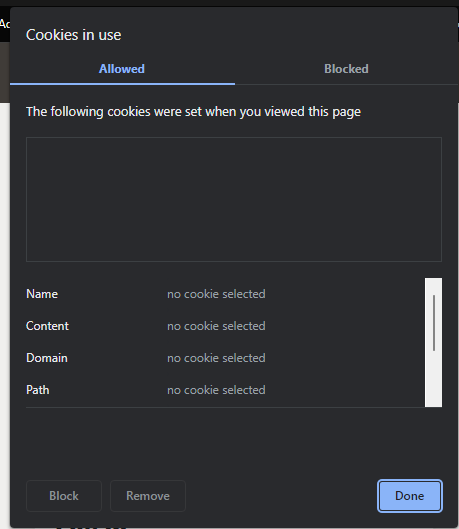Image resolution: width=459 pixels, height=529 pixels.
Task: Click the Done button
Action: (410, 496)
